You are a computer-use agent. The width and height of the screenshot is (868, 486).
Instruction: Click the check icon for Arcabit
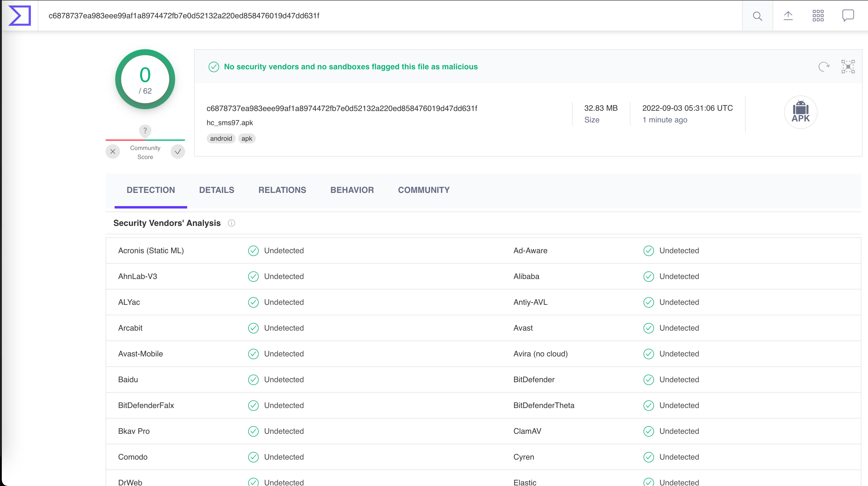point(253,328)
